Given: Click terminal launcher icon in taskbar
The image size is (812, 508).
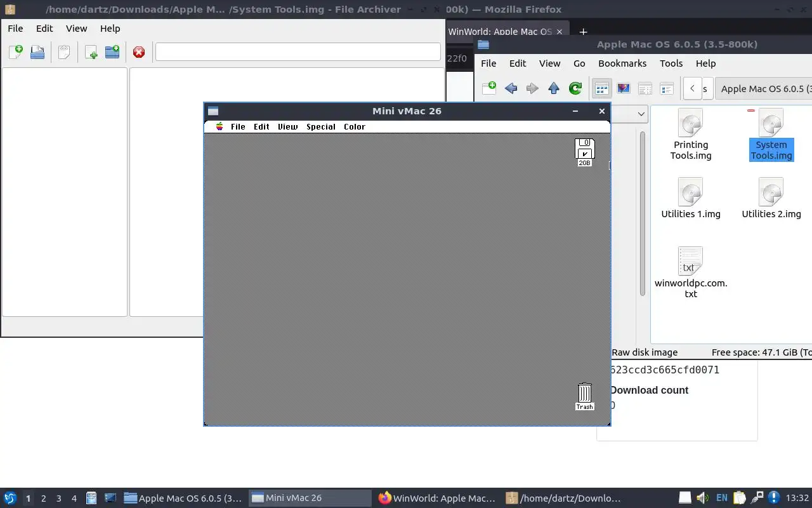Looking at the screenshot, I should 110,498.
